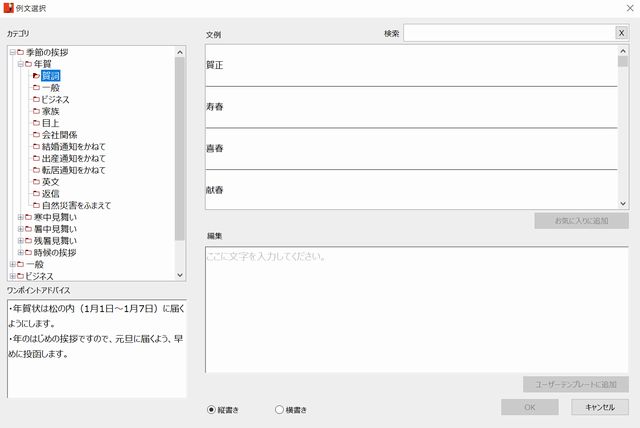Click the folder icon beside 会社関係
Image resolution: width=640 pixels, height=428 pixels.
(x=36, y=135)
